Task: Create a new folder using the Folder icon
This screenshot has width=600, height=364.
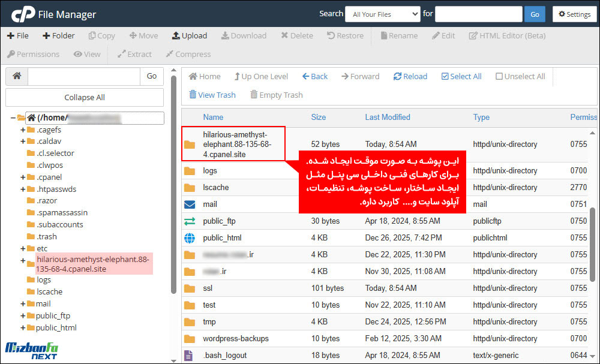Action: [58, 35]
